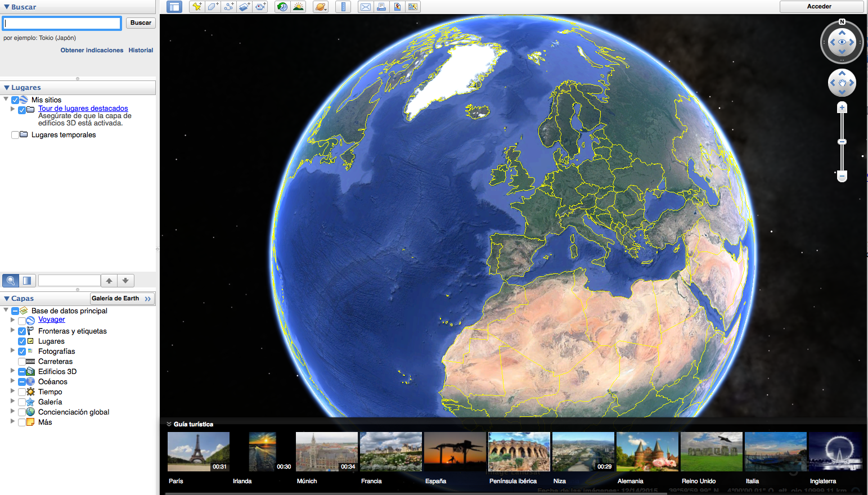
Task: Toggle Tour de lugares destacados checkbox
Action: coord(22,110)
